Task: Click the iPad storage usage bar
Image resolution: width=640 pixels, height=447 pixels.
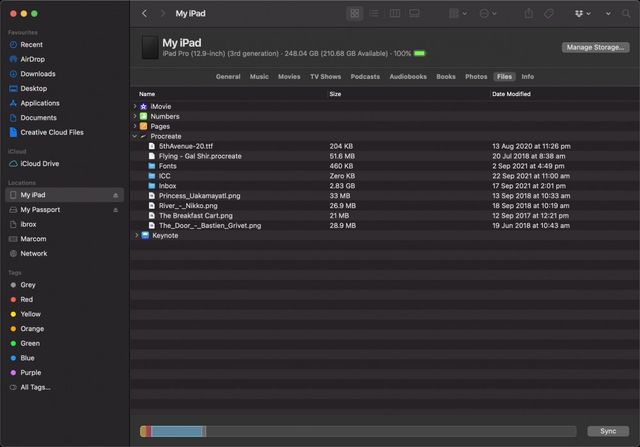Action: pyautogui.click(x=358, y=431)
